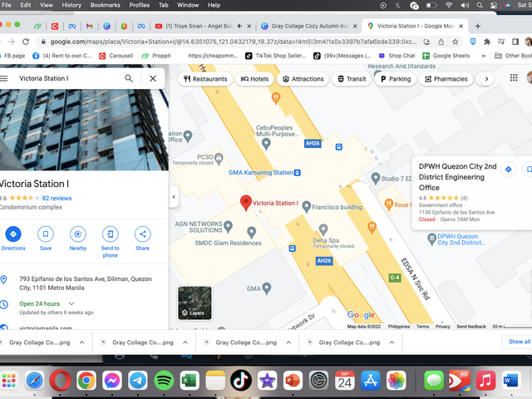Show Pharmacies on the map
532x399 pixels.
446,79
